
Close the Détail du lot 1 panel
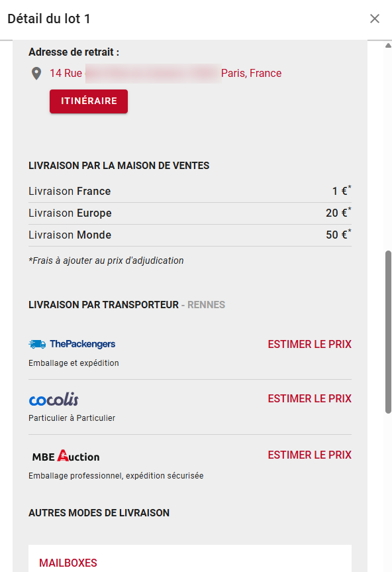click(375, 19)
